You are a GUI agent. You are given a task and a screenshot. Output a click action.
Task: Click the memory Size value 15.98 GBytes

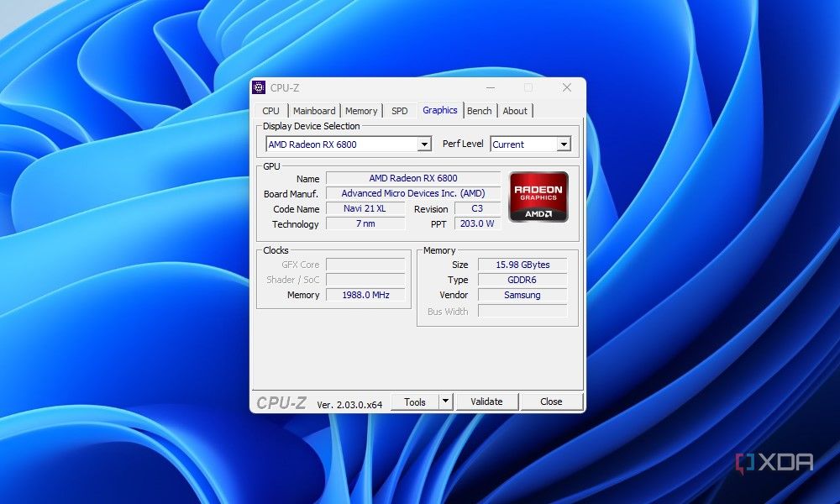tap(522, 265)
